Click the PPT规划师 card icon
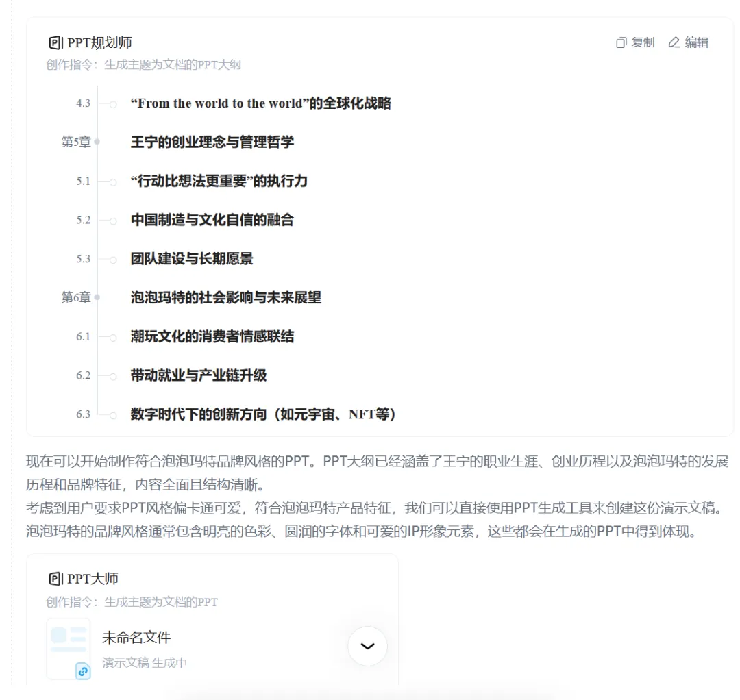Viewport: 740px width, 700px height. 56,43
